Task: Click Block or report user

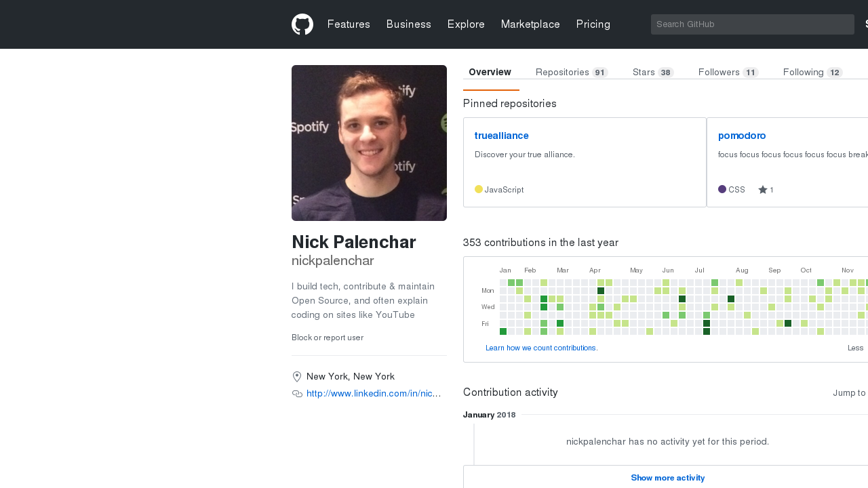Action: (x=328, y=338)
